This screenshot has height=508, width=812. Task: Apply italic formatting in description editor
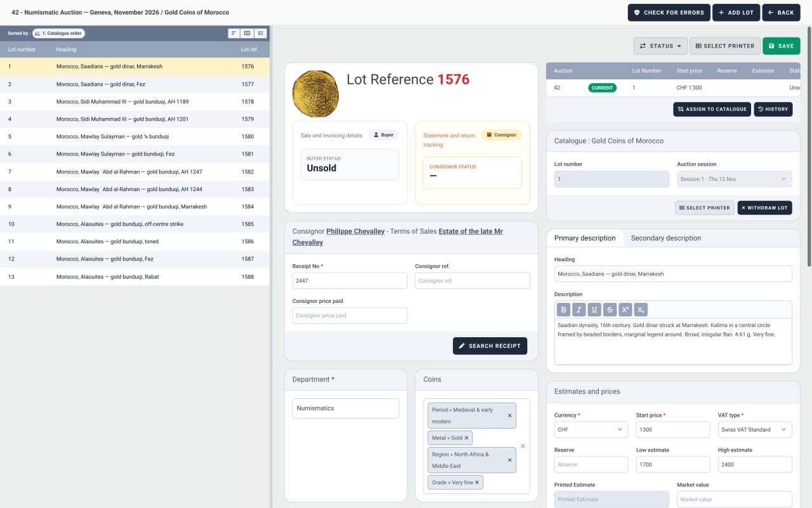click(x=579, y=309)
